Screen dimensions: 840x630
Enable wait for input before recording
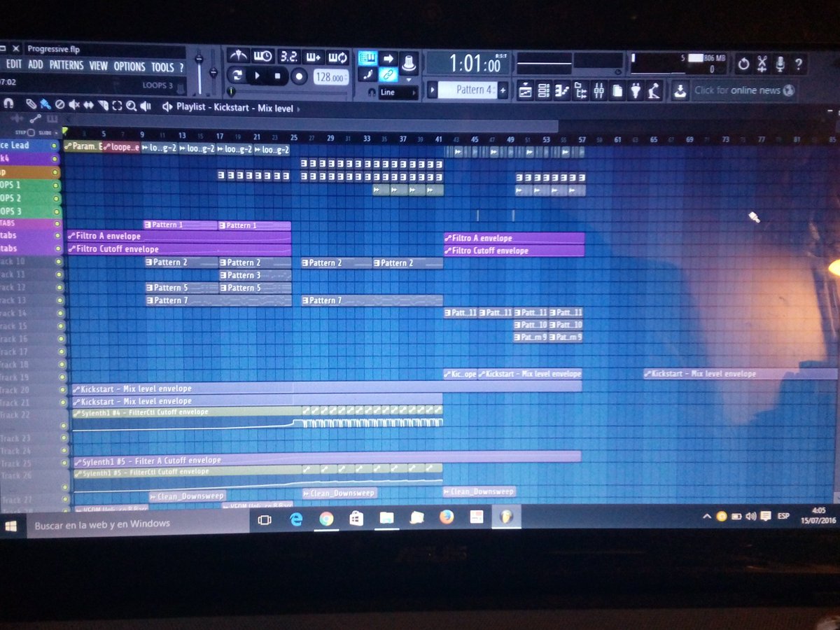[262, 57]
